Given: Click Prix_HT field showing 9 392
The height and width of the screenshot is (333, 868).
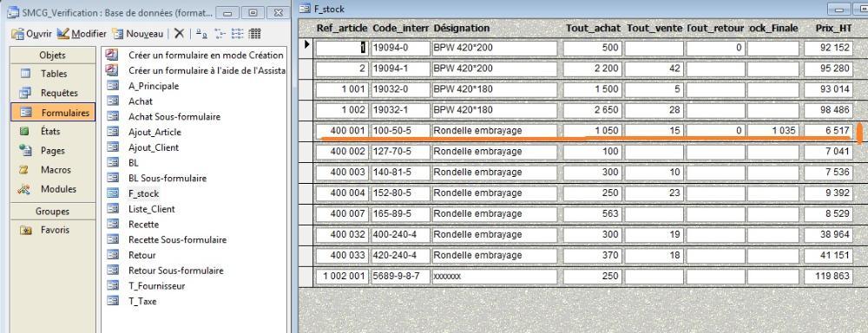Looking at the screenshot, I should click(x=828, y=193).
